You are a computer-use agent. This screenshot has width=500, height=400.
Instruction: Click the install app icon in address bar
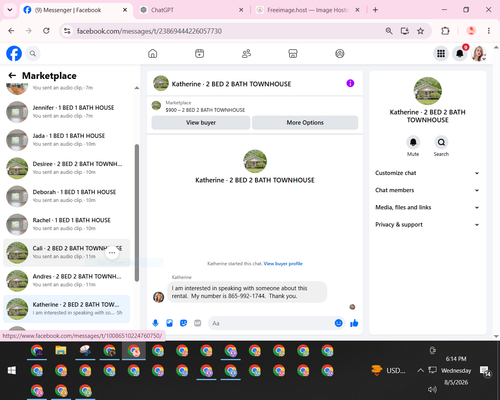click(x=405, y=31)
